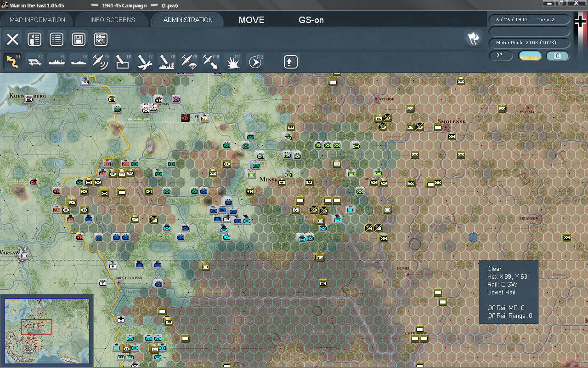Click the 37 admin points readout
Viewport: 588px width, 368px height.
click(501, 56)
